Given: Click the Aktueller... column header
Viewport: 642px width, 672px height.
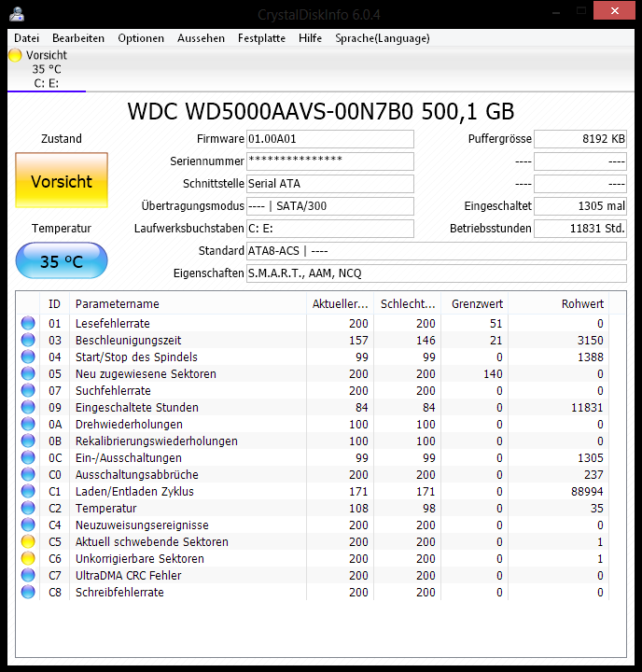Looking at the screenshot, I should [x=341, y=304].
